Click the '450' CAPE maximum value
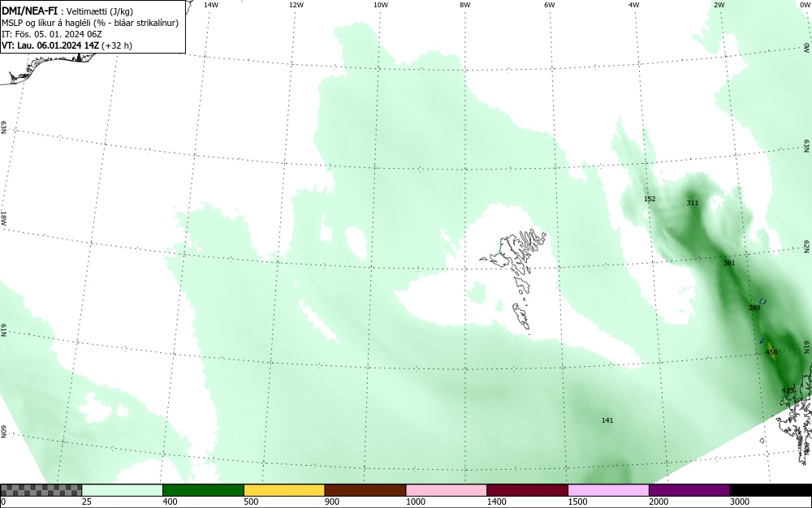This screenshot has height=508, width=812. [x=771, y=352]
